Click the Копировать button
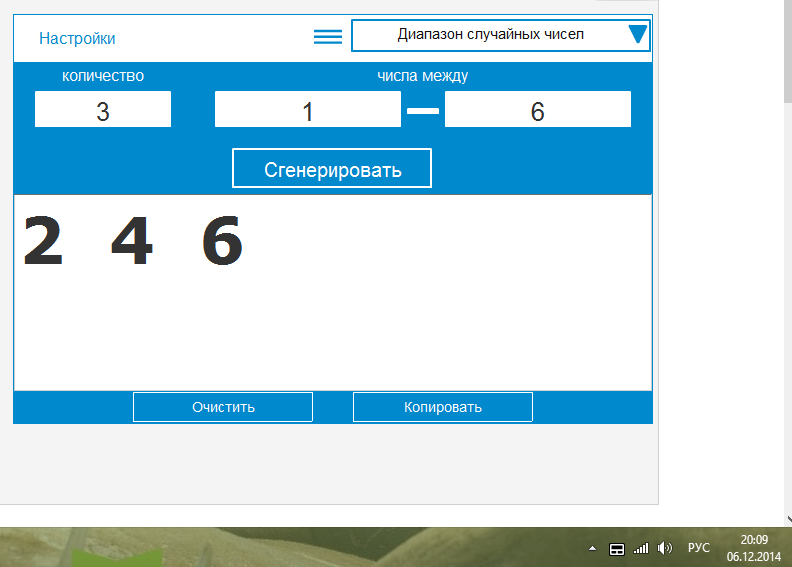Screen dimensions: 792x567 pos(442,407)
